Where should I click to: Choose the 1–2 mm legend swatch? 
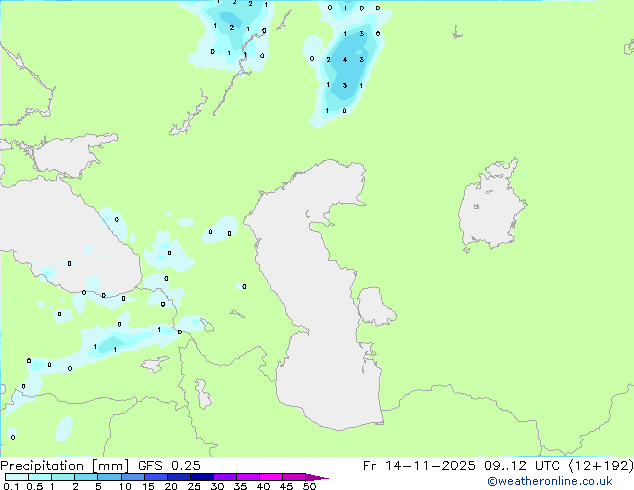[x=63, y=477]
